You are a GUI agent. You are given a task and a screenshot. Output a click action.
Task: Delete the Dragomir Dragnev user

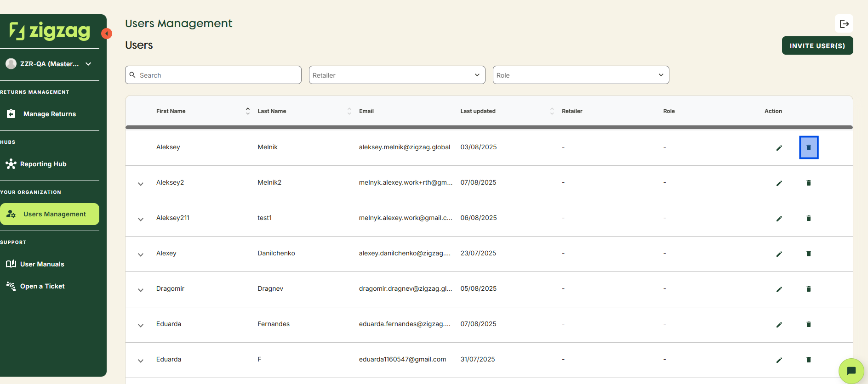pos(808,289)
